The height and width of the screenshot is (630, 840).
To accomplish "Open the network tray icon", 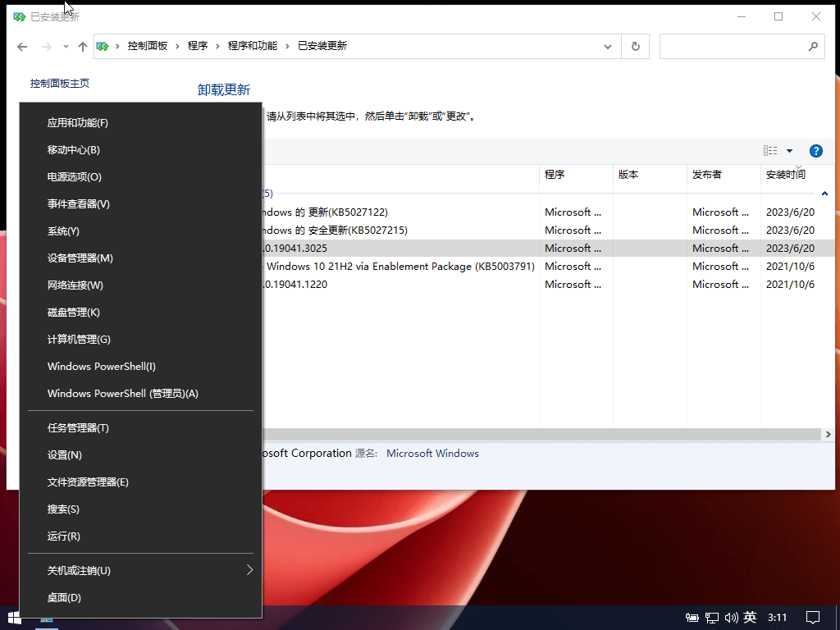I will click(711, 618).
